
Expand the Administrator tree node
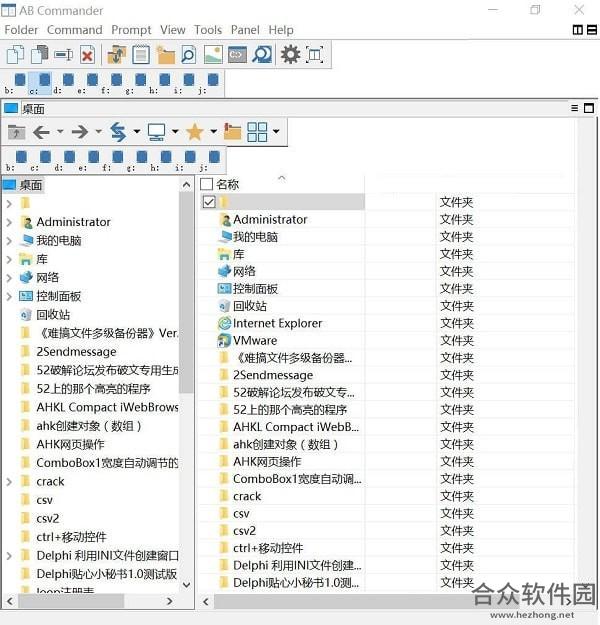[9, 222]
